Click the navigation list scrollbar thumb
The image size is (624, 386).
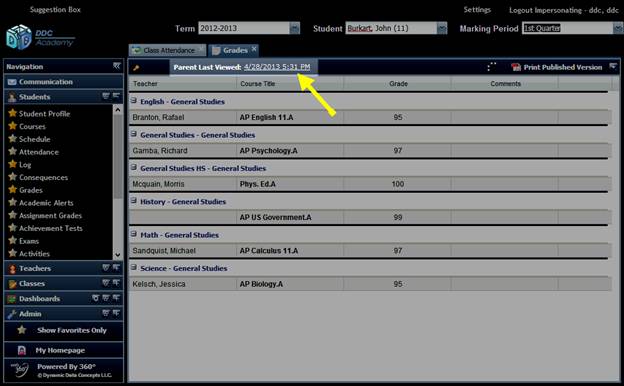point(118,157)
